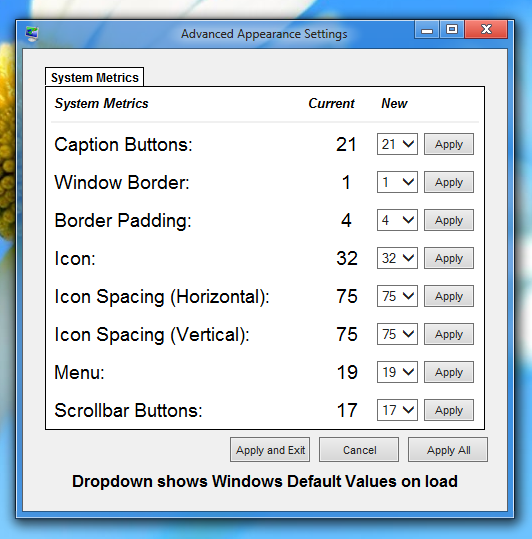Apply the Scrollbar Buttons setting
The height and width of the screenshot is (539, 532).
pos(449,410)
